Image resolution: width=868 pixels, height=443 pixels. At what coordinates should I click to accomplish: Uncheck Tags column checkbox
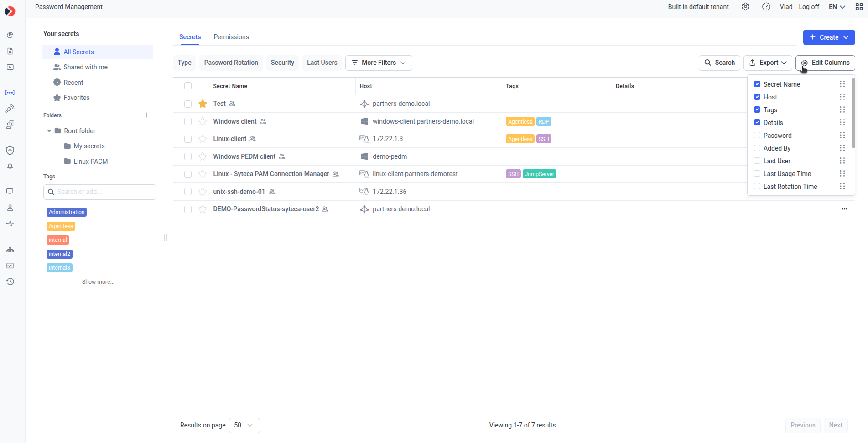(x=757, y=110)
